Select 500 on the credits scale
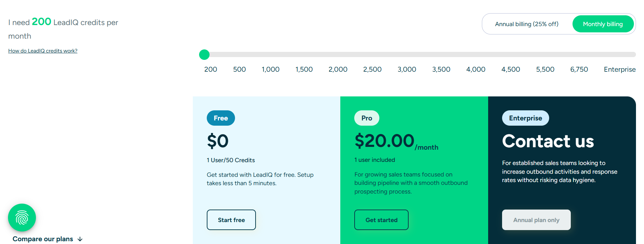Viewport: 644px width, 244px height. (239, 69)
